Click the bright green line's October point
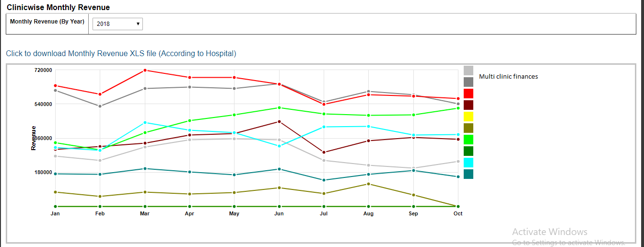 [x=458, y=108]
